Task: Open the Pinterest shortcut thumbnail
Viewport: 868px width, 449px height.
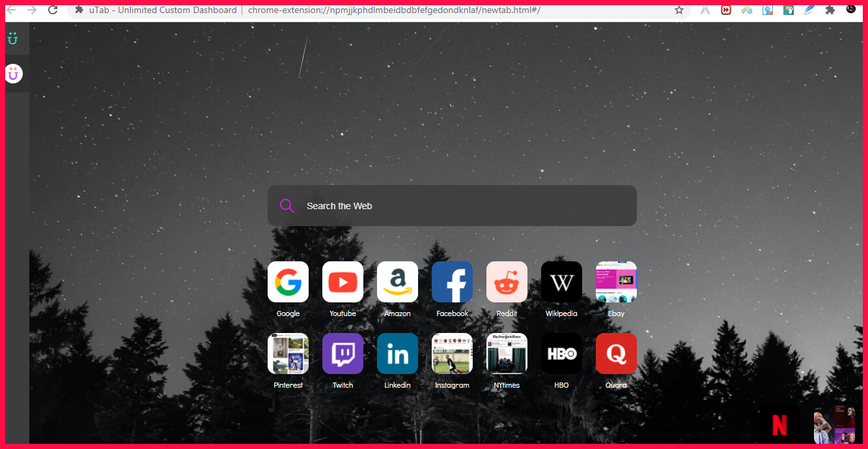Action: coord(288,353)
